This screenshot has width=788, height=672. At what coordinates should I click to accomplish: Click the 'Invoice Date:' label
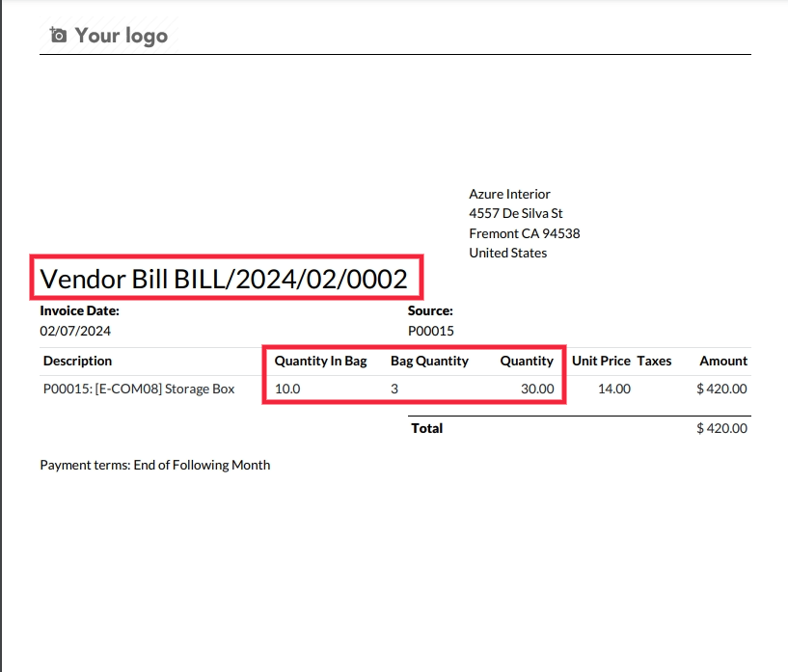pyautogui.click(x=79, y=310)
